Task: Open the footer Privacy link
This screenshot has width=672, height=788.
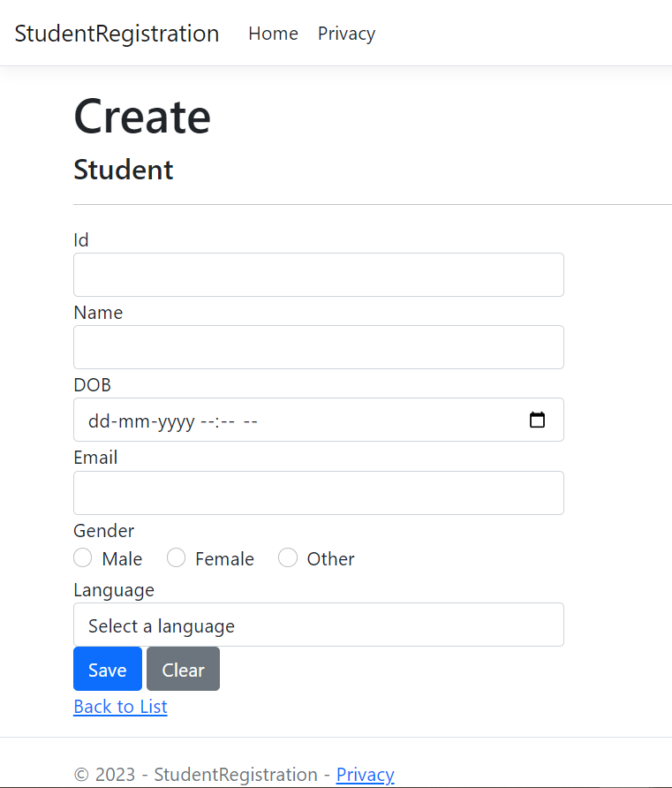Action: point(365,775)
